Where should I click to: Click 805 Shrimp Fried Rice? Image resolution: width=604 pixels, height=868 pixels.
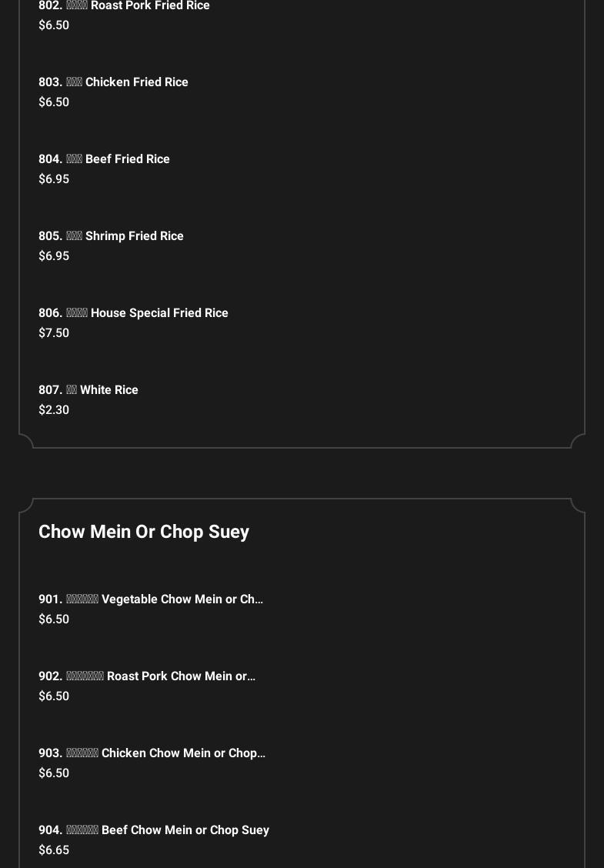pyautogui.click(x=111, y=236)
